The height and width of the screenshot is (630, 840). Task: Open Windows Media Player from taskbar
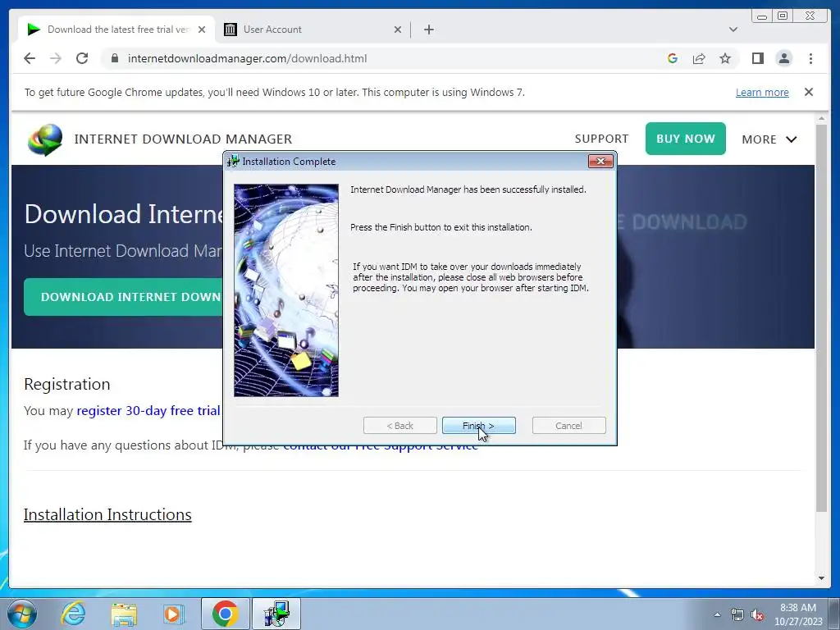coord(173,614)
